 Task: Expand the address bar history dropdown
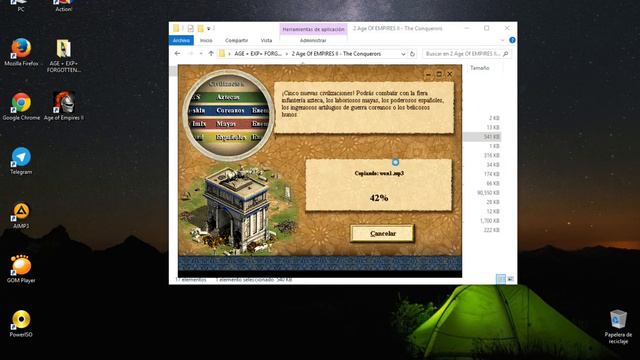point(403,54)
